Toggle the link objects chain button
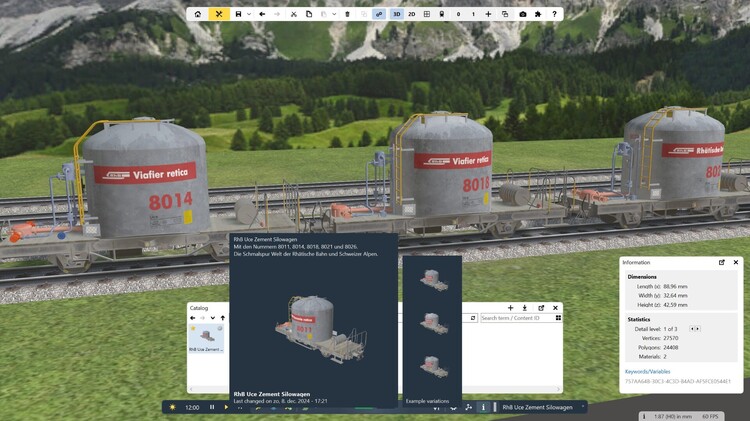The height and width of the screenshot is (421, 750). 379,14
